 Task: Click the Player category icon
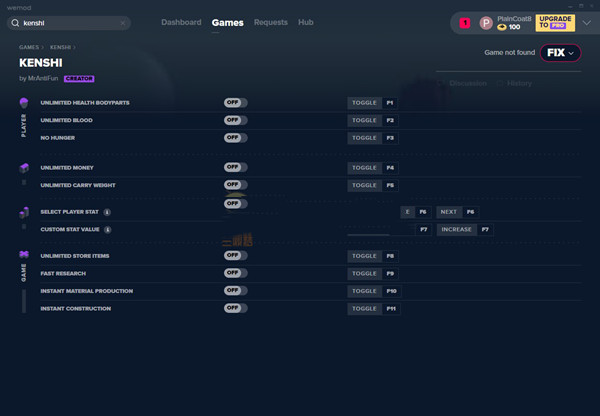[x=24, y=103]
